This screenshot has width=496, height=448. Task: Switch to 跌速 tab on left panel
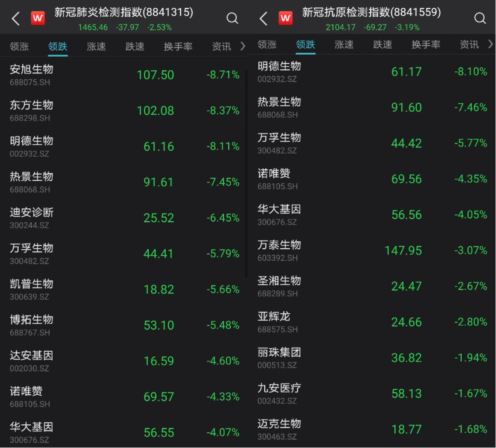click(134, 46)
